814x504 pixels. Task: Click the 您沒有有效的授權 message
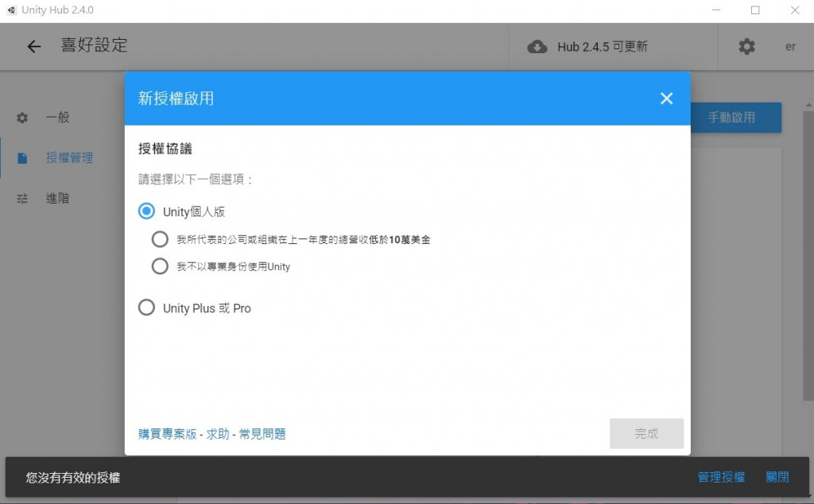[73, 478]
